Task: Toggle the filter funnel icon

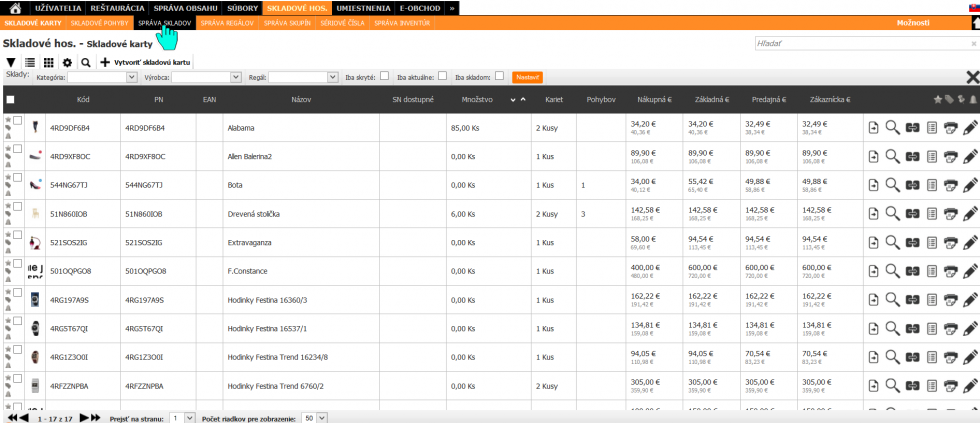Action: tap(11, 62)
